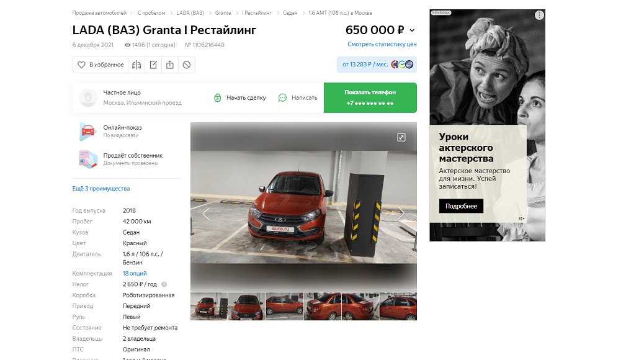Viewport: 644px width, 360px height.
Task: Open the Смотреть статистику цен link
Action: click(x=382, y=45)
